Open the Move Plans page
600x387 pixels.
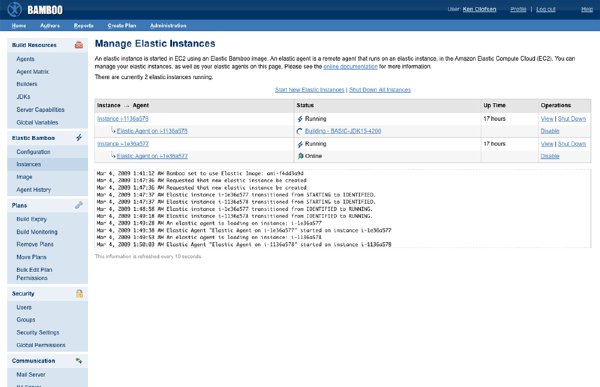[x=31, y=257]
